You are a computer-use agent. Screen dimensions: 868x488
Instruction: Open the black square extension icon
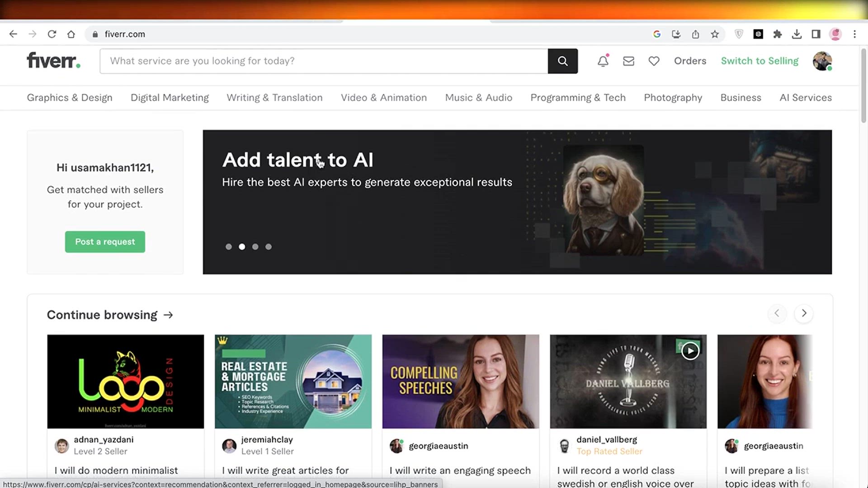758,34
